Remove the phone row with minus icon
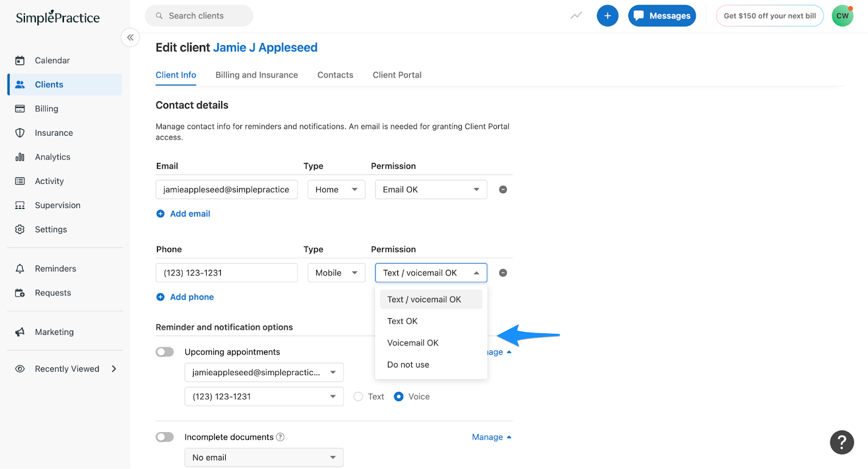 click(503, 273)
